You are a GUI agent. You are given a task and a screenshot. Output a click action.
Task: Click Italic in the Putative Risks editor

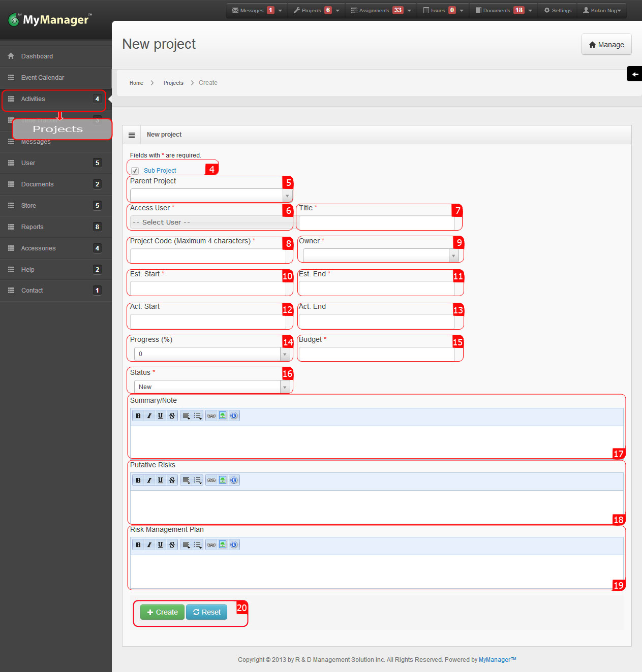tap(149, 481)
